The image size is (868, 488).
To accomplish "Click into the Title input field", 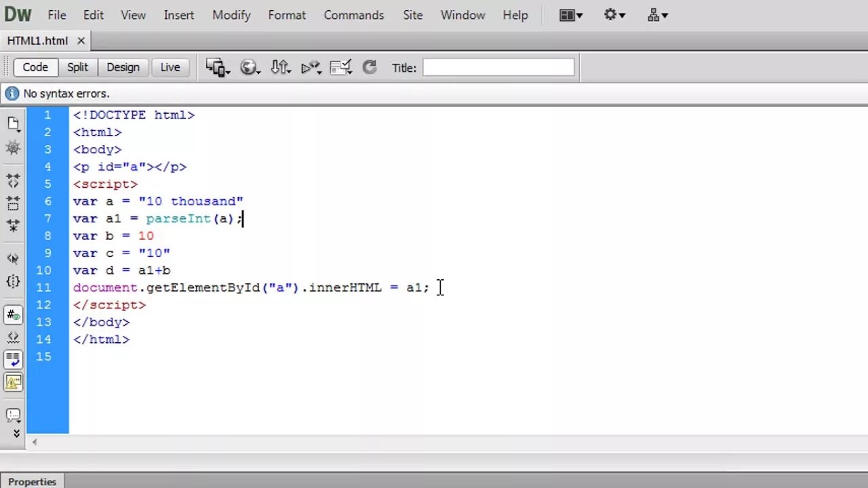I will tap(498, 67).
